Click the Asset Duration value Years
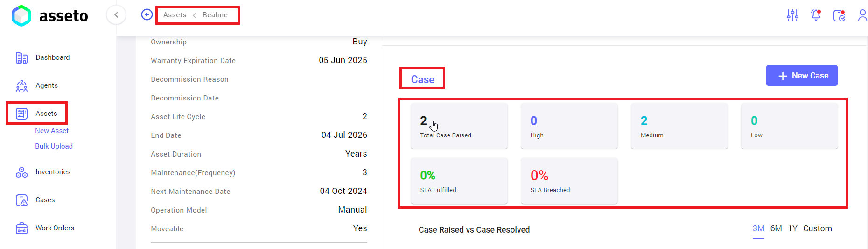 356,154
